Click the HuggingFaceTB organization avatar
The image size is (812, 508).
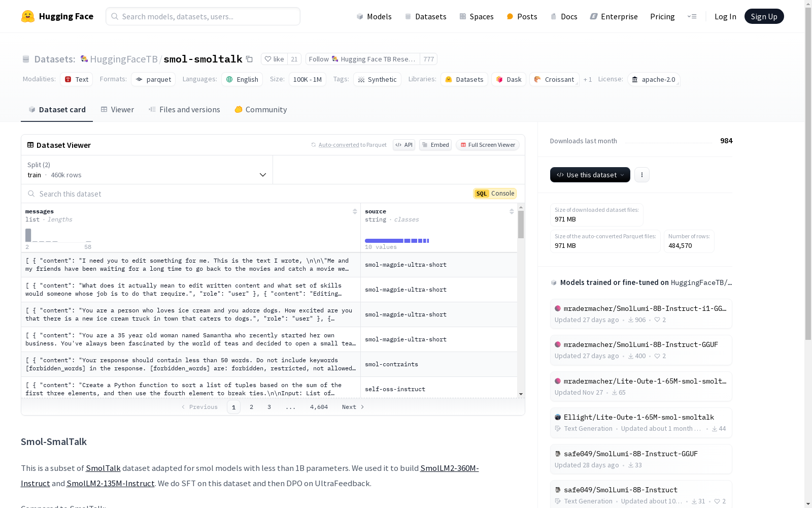(x=84, y=59)
